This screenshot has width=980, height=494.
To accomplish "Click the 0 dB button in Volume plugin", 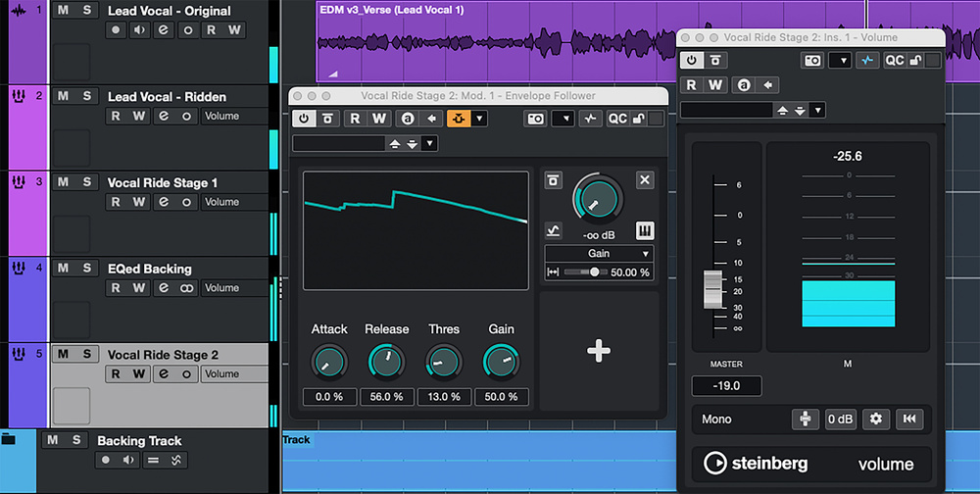I will (840, 419).
